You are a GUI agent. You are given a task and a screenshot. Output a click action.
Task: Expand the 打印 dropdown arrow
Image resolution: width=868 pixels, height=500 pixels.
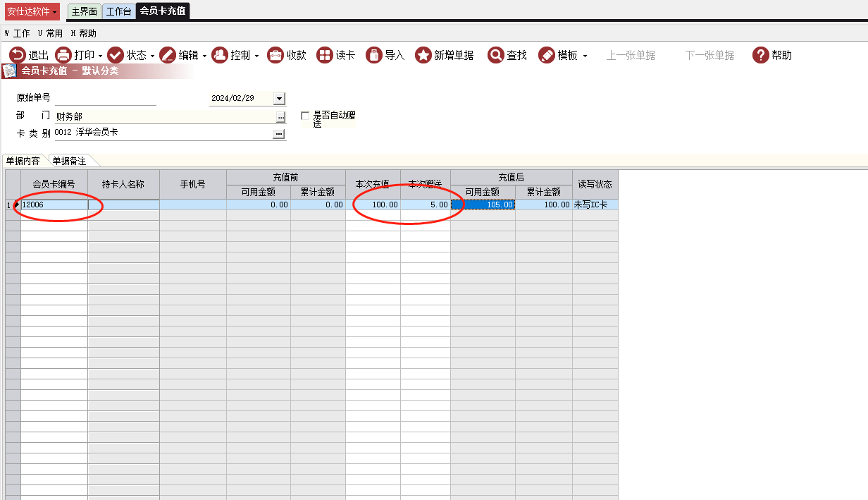point(100,56)
